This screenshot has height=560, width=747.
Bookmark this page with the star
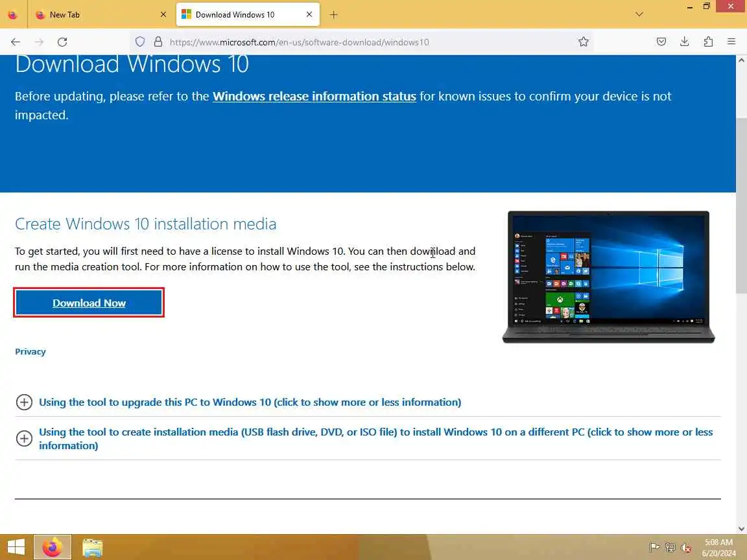(584, 42)
